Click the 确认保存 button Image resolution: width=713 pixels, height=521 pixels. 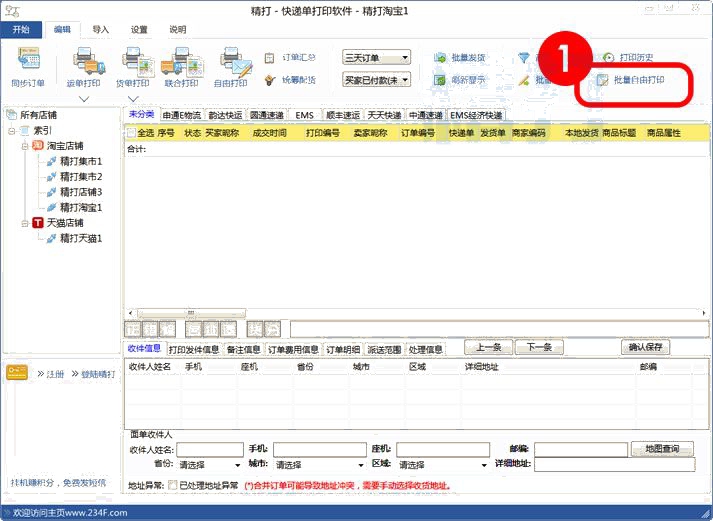(x=645, y=347)
